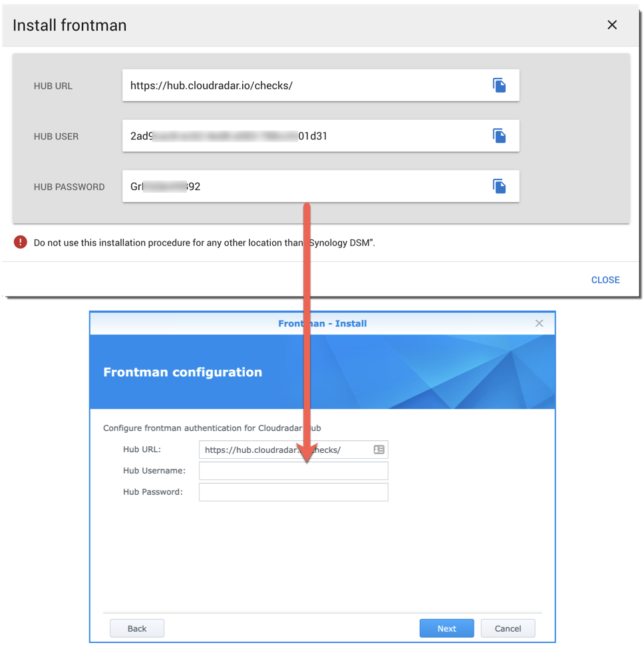Click the Frontman configuration banner heading
644x647 pixels.
click(x=183, y=372)
